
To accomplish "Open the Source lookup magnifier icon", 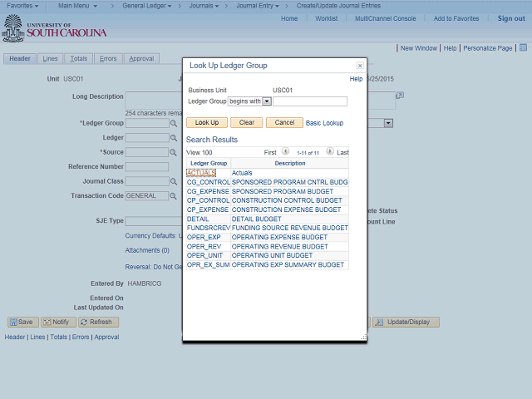I will coord(173,152).
